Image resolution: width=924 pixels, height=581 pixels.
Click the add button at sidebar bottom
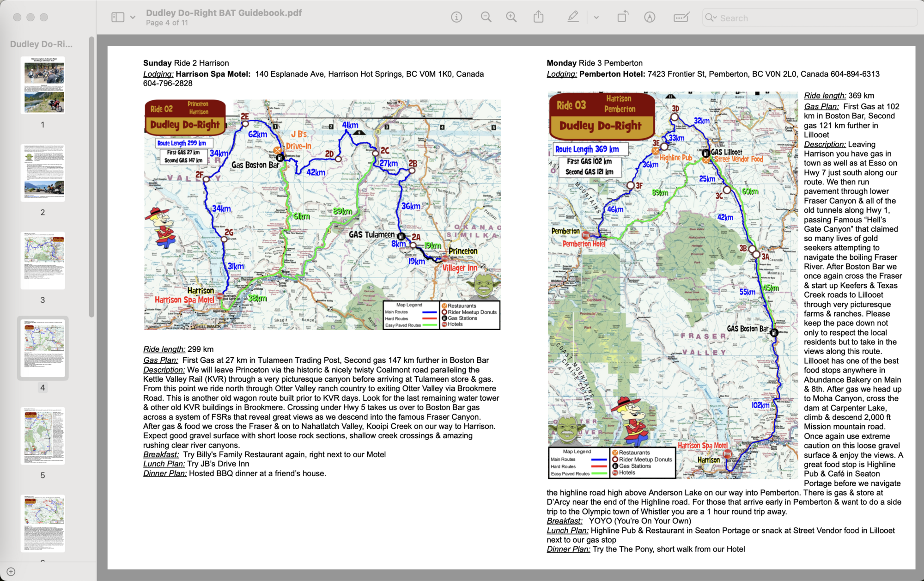(11, 572)
